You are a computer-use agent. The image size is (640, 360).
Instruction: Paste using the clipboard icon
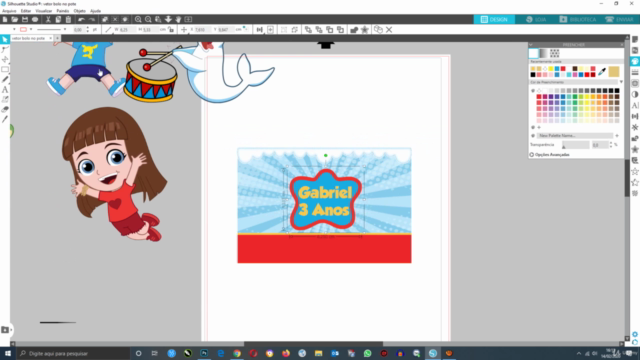coord(68,19)
